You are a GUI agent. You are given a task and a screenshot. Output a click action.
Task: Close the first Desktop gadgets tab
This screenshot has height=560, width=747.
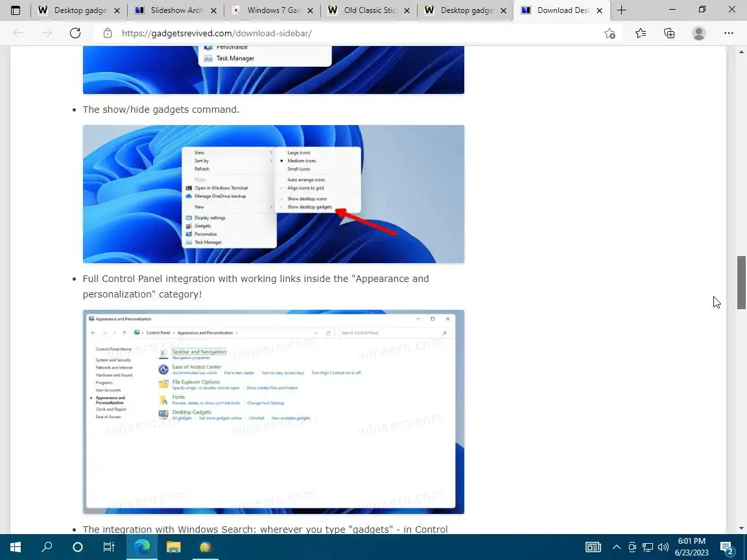pos(117,10)
